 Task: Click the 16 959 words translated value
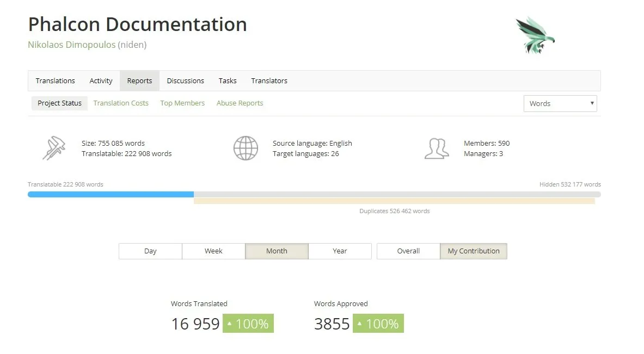pos(195,324)
